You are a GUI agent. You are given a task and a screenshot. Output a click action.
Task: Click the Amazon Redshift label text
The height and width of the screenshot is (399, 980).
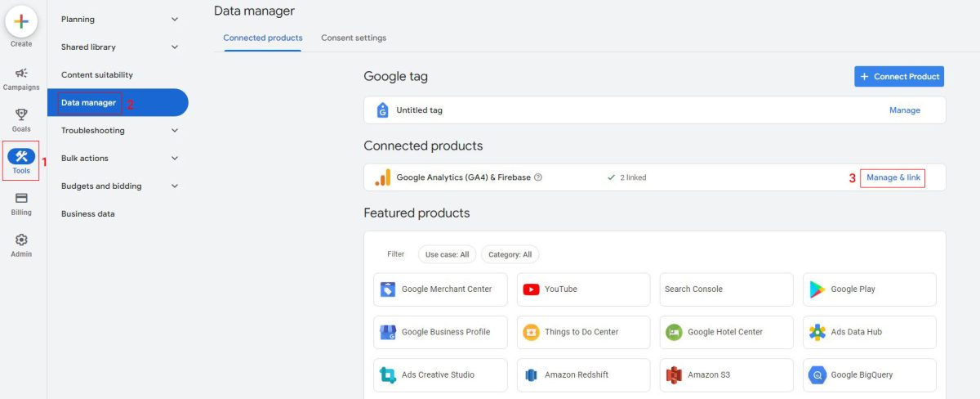point(577,375)
